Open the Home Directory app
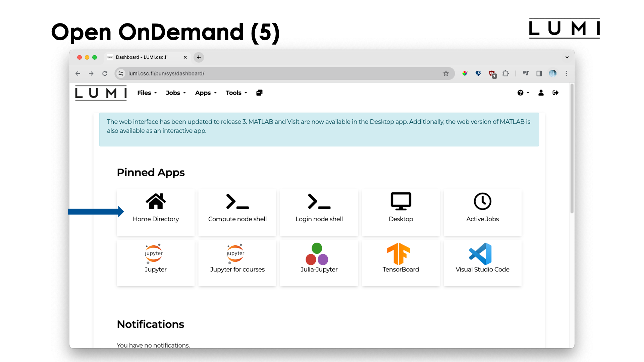This screenshot has width=644, height=362. pos(156,213)
